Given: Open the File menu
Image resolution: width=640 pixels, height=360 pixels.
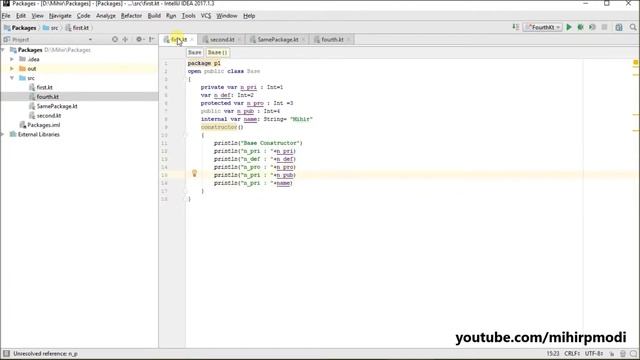Looking at the screenshot, I should point(6,16).
